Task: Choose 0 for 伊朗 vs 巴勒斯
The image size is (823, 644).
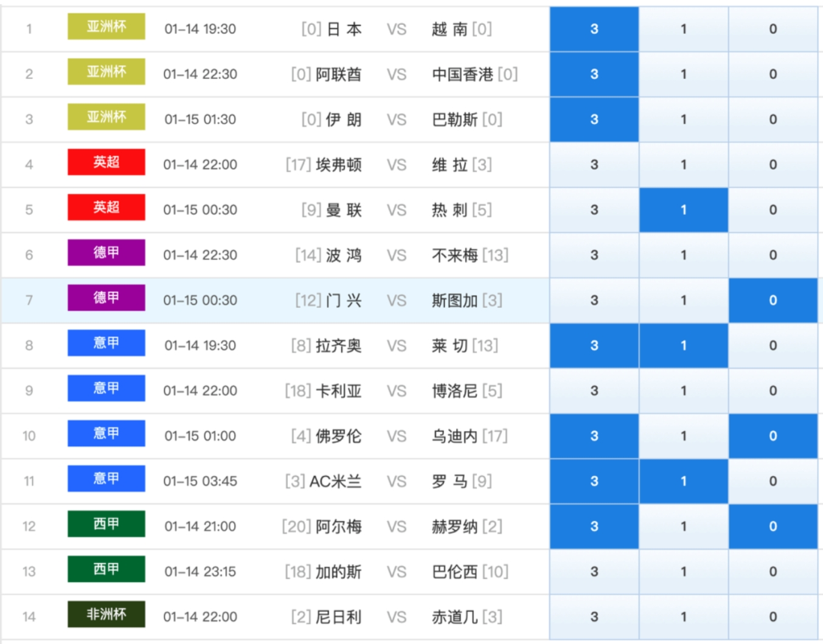Action: pos(773,119)
